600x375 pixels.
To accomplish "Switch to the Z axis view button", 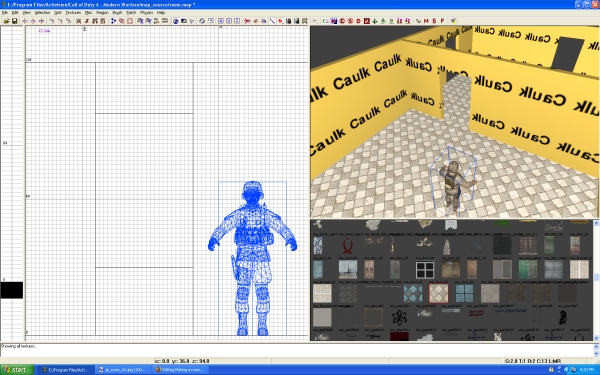I will (x=237, y=21).
